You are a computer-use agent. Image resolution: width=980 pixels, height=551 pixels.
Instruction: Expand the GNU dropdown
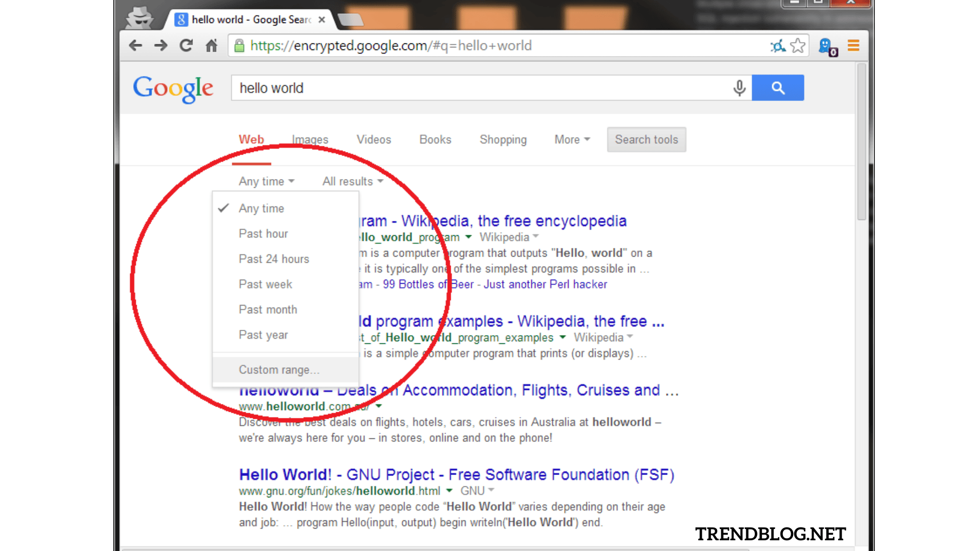tap(477, 491)
